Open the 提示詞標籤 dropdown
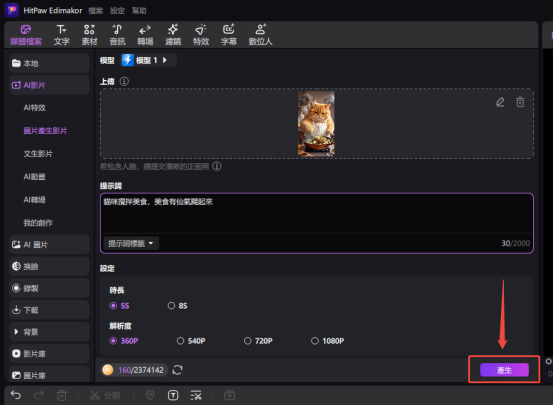 (131, 243)
